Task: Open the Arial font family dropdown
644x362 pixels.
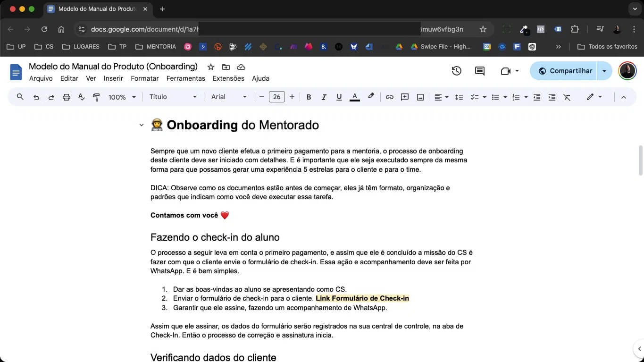Action: pos(229,97)
